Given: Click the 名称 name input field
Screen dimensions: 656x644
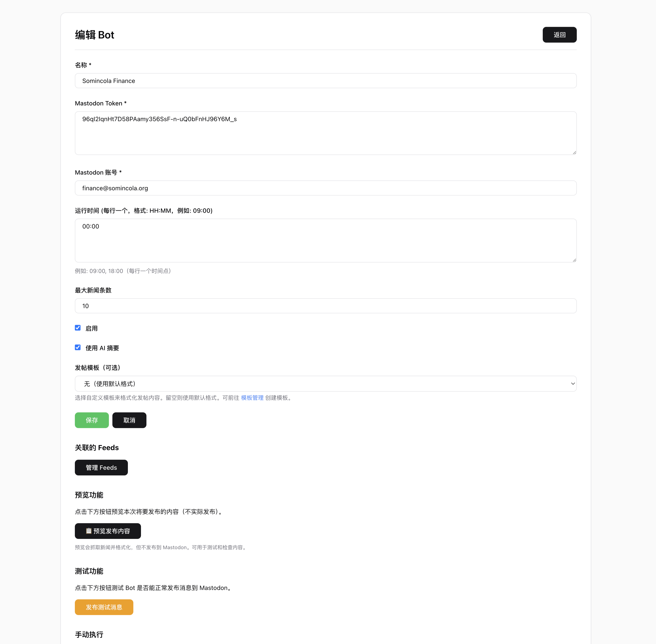Looking at the screenshot, I should (x=325, y=81).
